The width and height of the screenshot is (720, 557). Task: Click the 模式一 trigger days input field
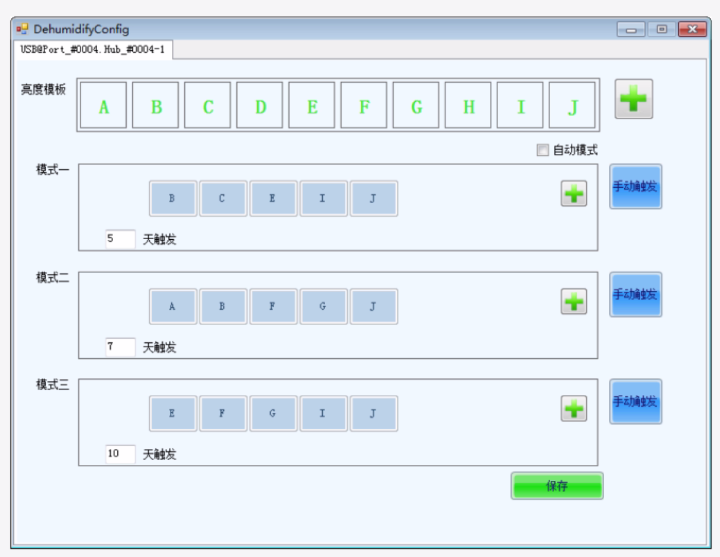point(120,239)
